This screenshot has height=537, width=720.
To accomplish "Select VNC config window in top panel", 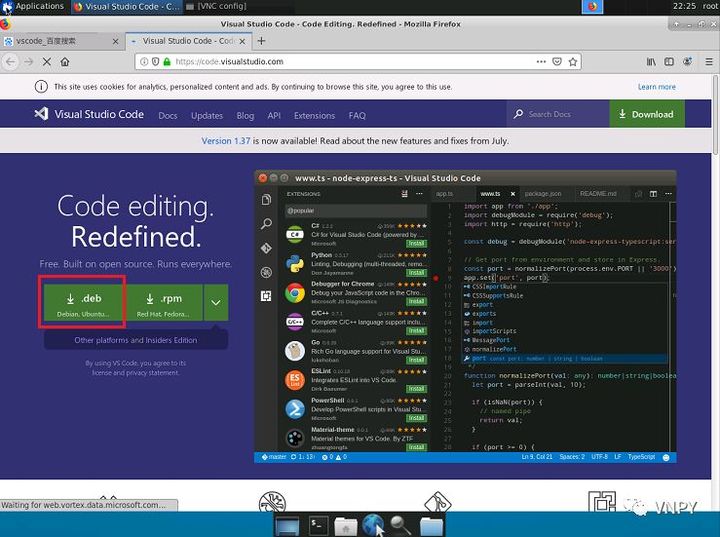I will click(x=217, y=6).
